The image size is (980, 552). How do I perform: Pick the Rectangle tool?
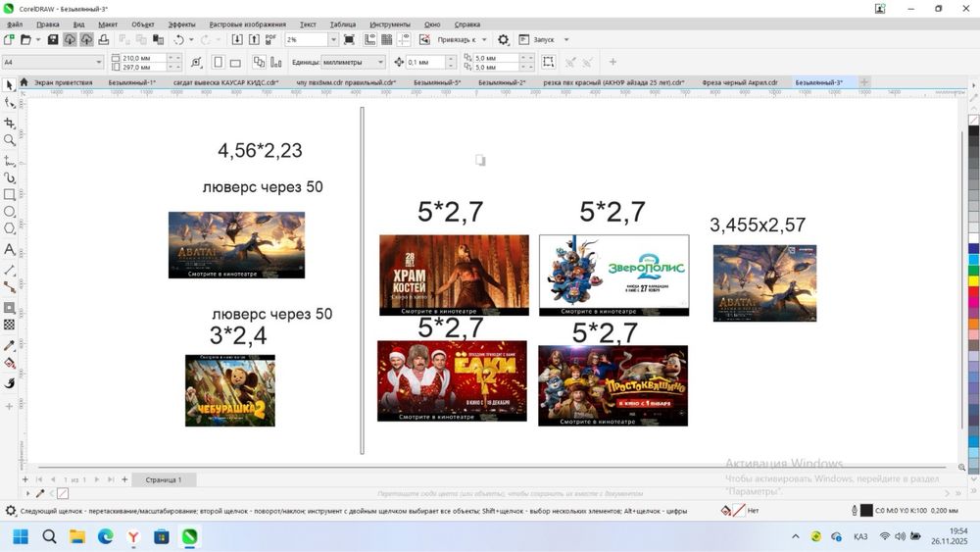[x=10, y=194]
